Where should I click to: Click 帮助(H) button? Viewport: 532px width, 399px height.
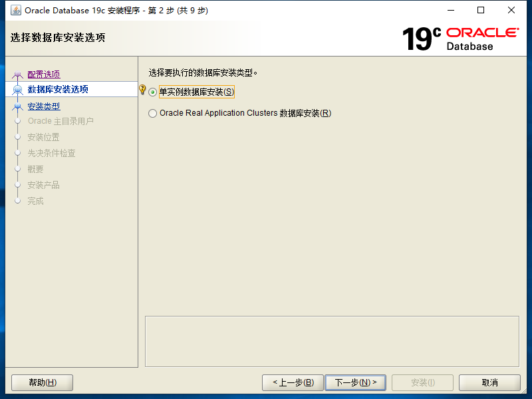click(x=43, y=383)
